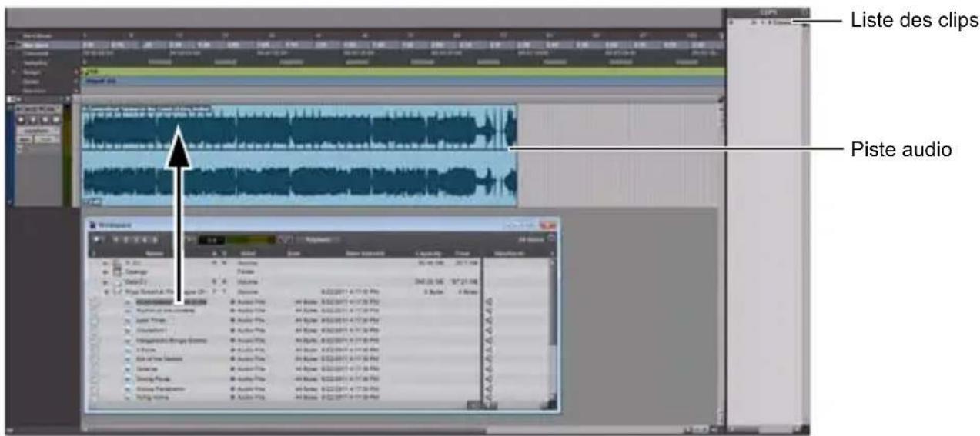The image size is (980, 436).
Task: Click the CLIPS list header
Action: point(767,12)
